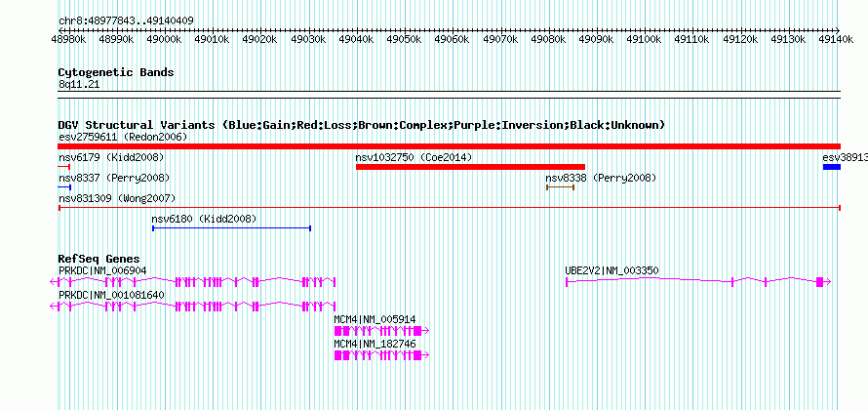
Task: Click the 'RefSeq Genes' track title
Action: point(99,259)
